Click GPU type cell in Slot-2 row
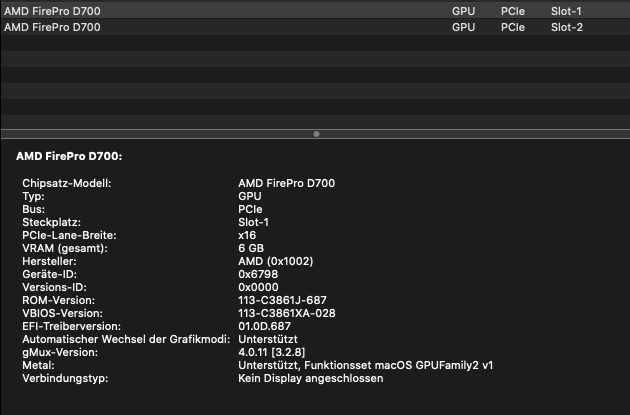Image resolution: width=630 pixels, height=415 pixels. (463, 27)
